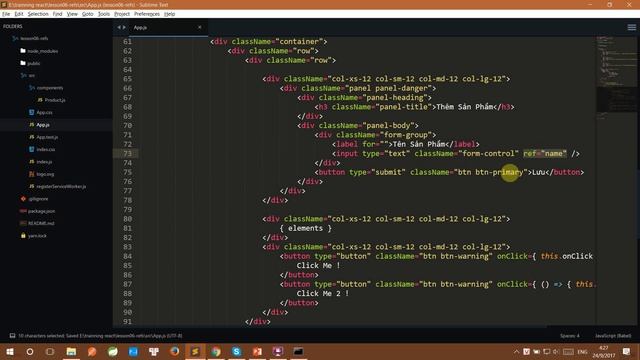Open registerServiceWorker.js in the sidebar

pos(61,187)
